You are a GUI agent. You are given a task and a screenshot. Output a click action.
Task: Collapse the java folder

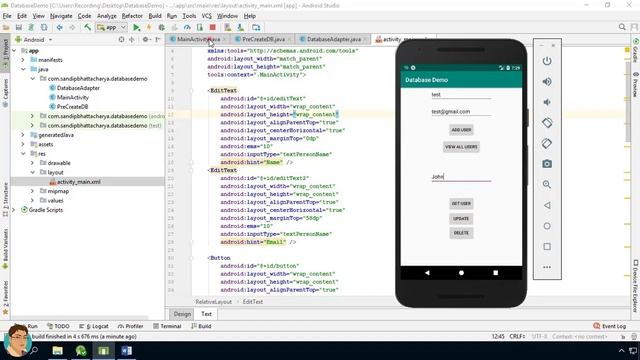(x=23, y=69)
